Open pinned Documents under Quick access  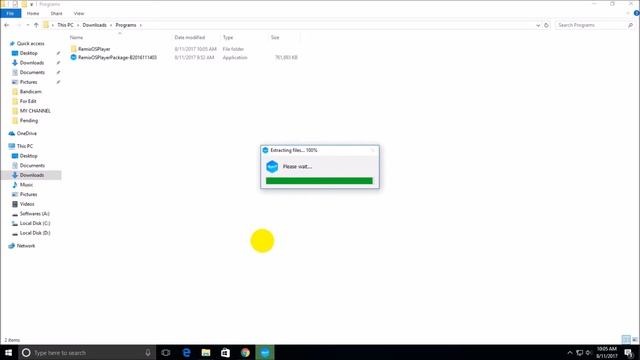(32, 73)
